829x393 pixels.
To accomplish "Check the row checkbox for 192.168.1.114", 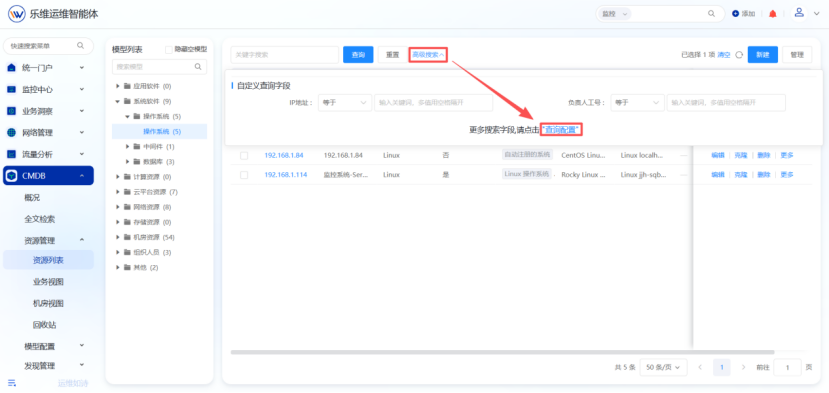I will (244, 175).
